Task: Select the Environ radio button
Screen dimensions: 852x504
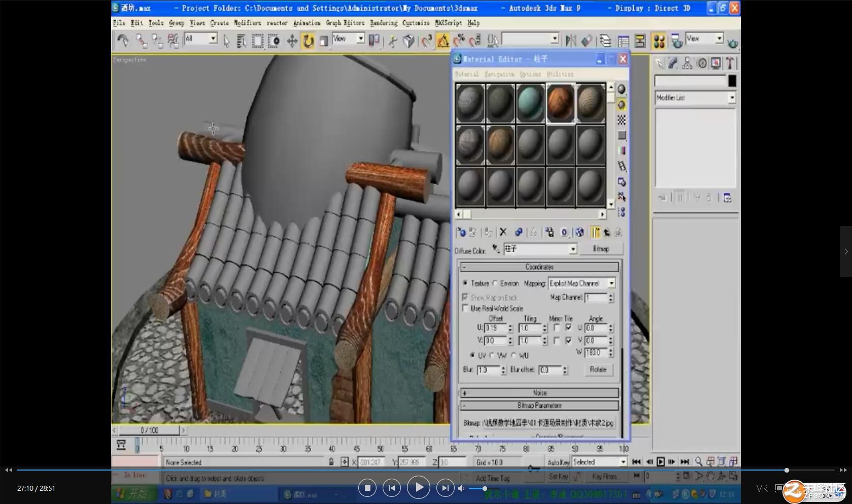Action: pyautogui.click(x=495, y=283)
